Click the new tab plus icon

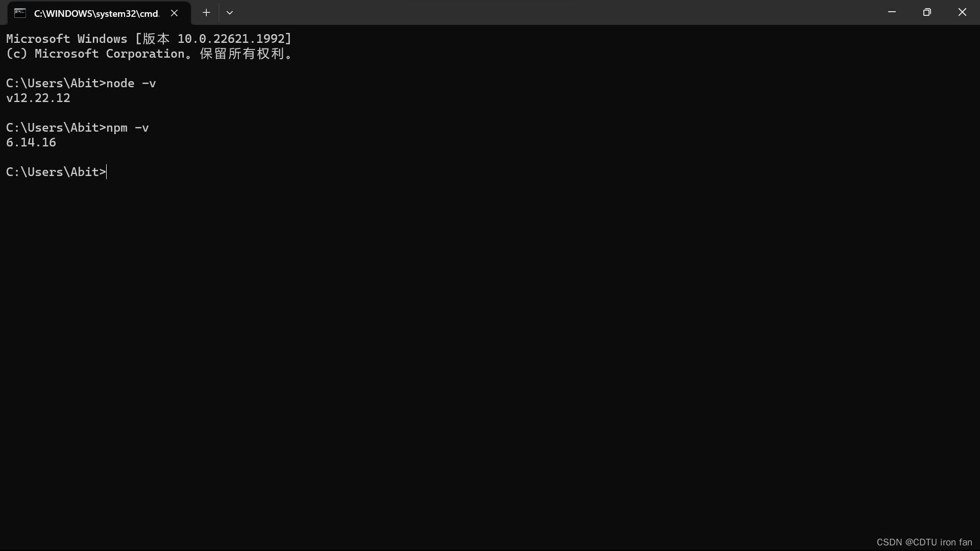coord(206,12)
